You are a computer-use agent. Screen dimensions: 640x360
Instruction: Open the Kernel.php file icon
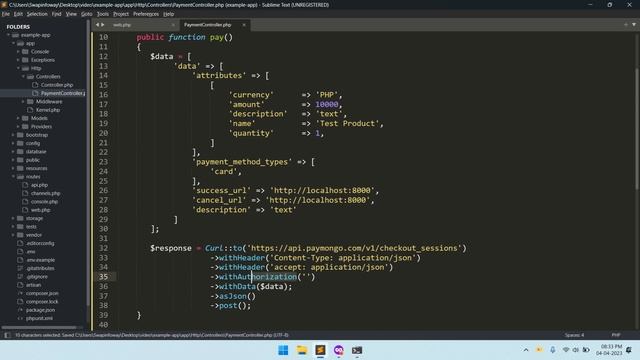coord(30,110)
